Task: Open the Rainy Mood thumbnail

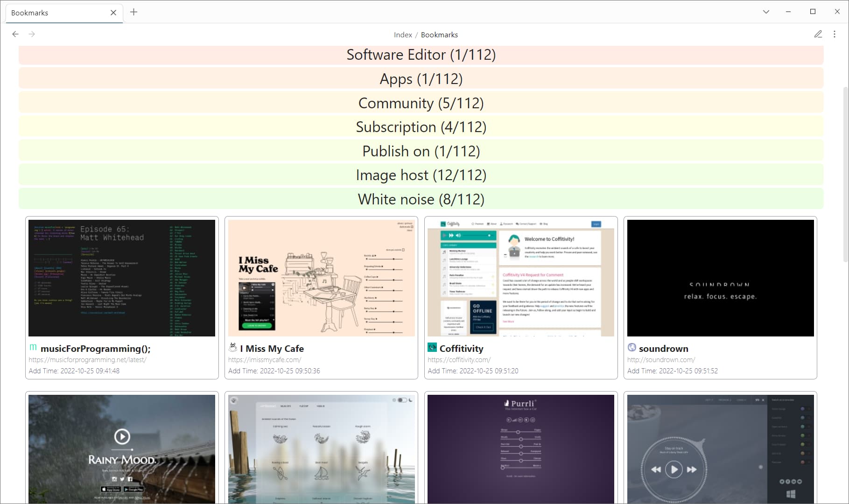Action: 122,448
